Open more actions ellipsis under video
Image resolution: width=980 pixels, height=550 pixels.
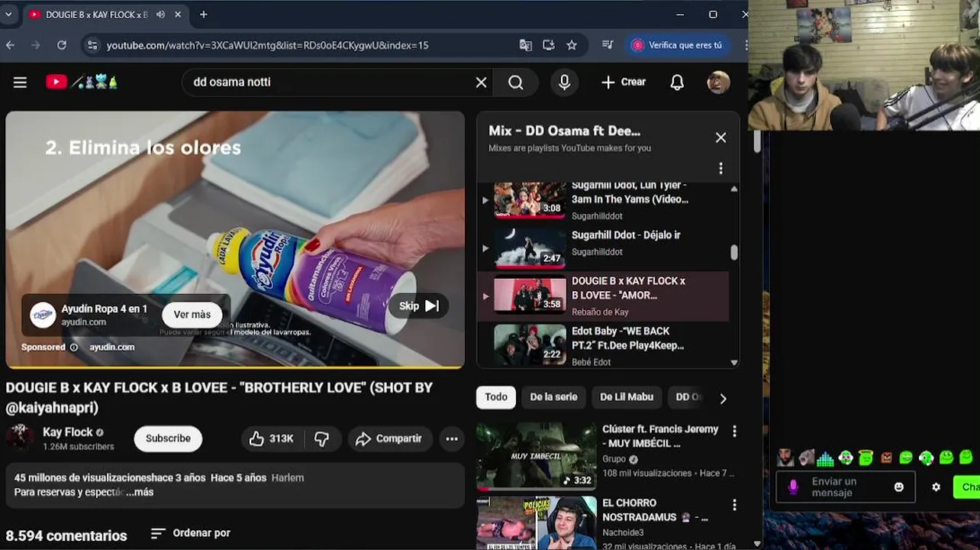(x=452, y=438)
